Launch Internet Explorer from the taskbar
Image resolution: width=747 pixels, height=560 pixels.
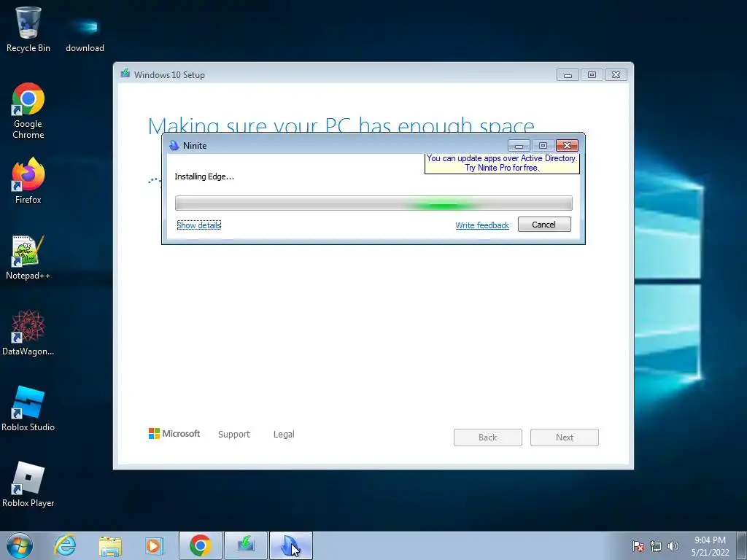tap(65, 545)
